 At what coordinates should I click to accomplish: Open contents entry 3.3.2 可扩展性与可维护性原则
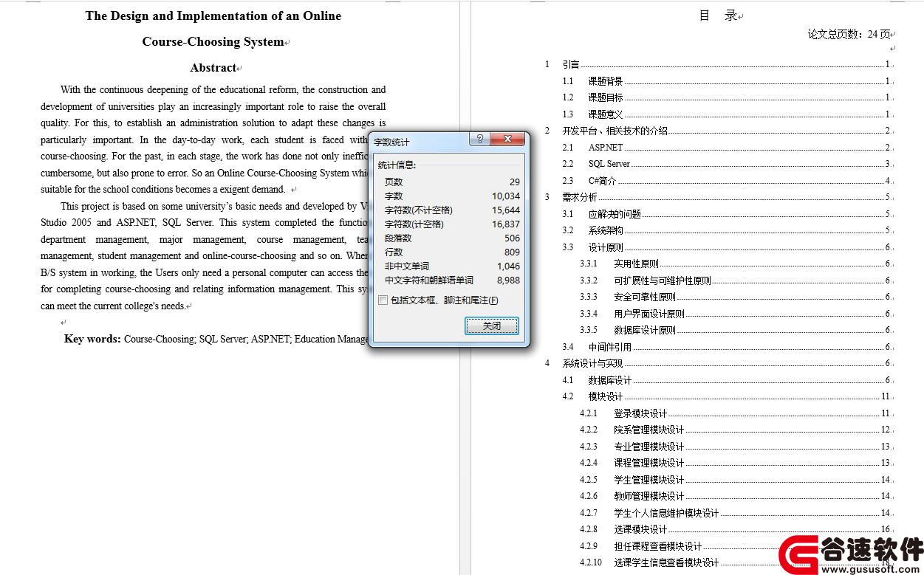click(736, 280)
